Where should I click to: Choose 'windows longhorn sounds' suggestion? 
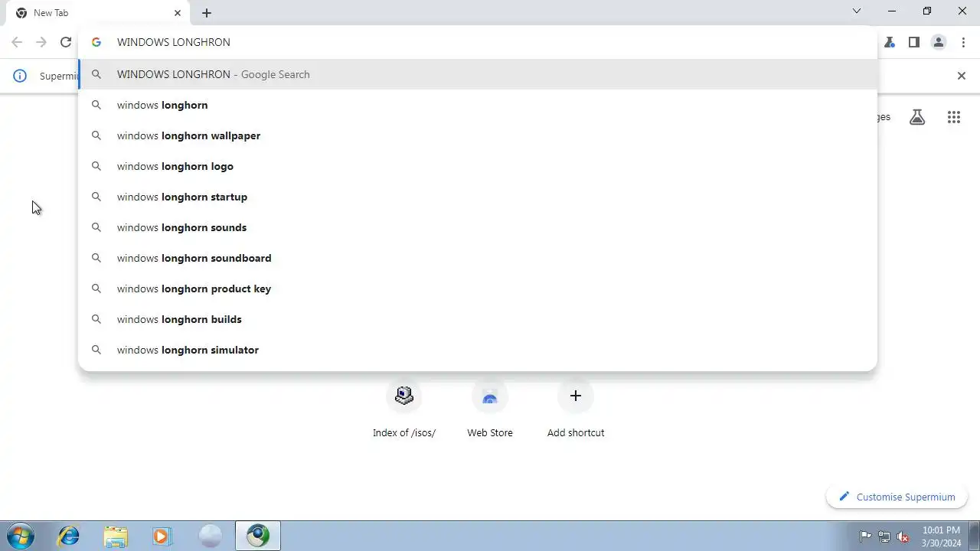coord(478,227)
